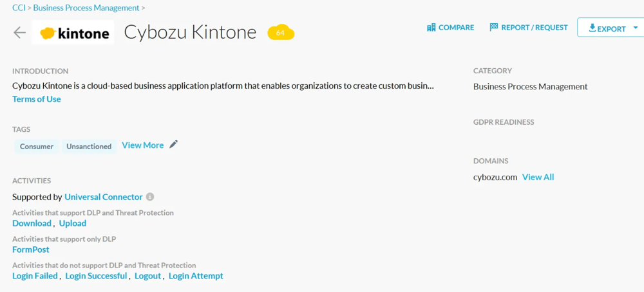
Task: Open the Universal Connector link
Action: click(104, 197)
